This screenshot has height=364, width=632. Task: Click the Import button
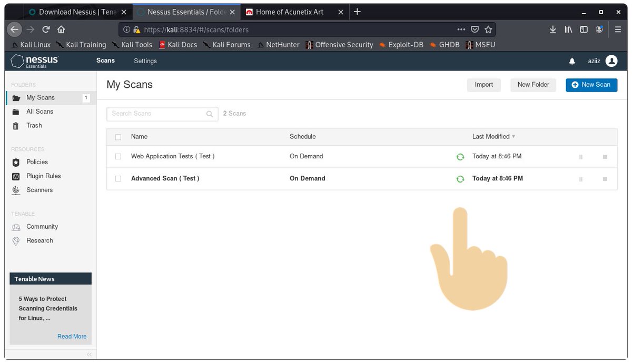coord(484,85)
